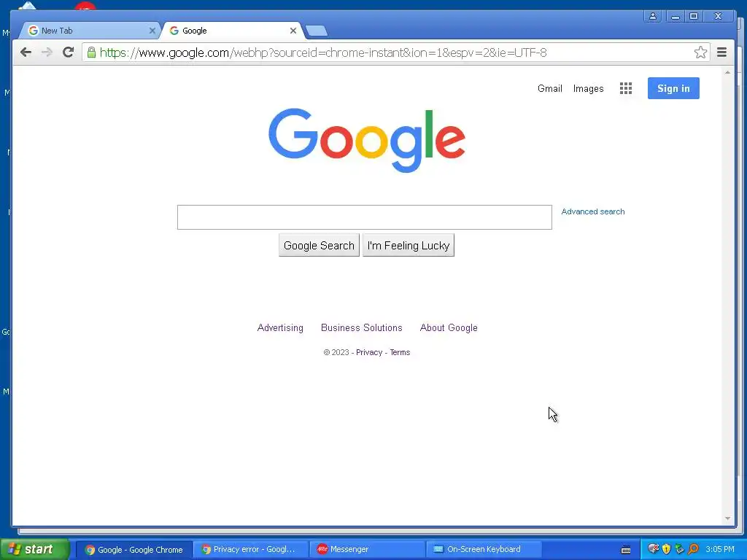Open the Terms footer link

pyautogui.click(x=400, y=352)
